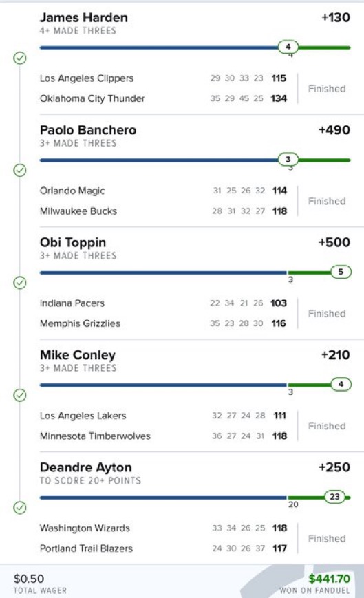Viewport: 364px width, 598px height.
Task: Click the green checkmark beside Obi Toppin leg
Action: (20, 283)
